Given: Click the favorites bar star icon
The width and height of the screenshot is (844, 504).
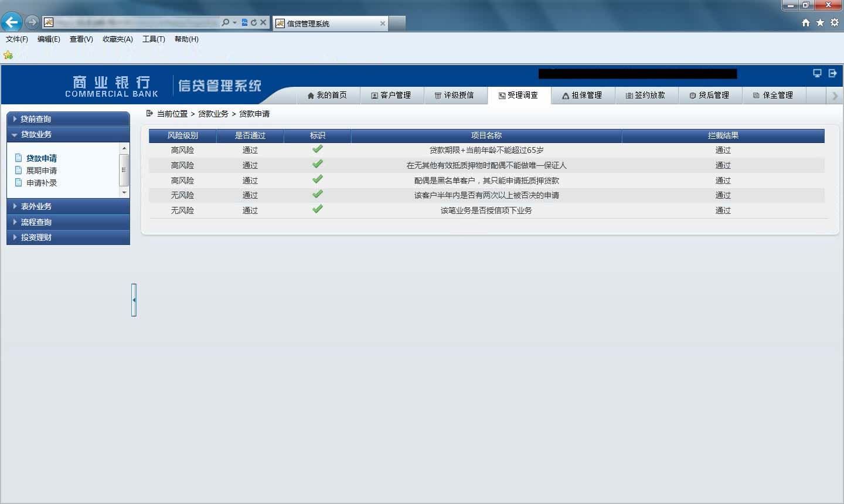Looking at the screenshot, I should coord(8,55).
